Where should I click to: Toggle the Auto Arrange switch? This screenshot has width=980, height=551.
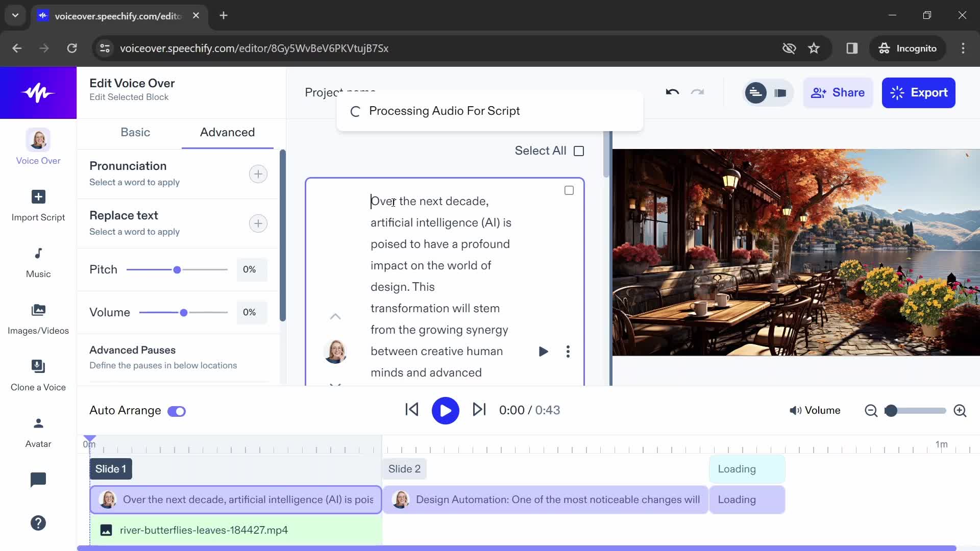click(x=177, y=410)
